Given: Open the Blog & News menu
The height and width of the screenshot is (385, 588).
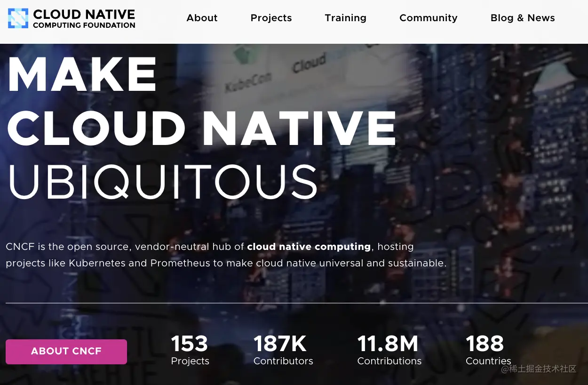Looking at the screenshot, I should [523, 18].
